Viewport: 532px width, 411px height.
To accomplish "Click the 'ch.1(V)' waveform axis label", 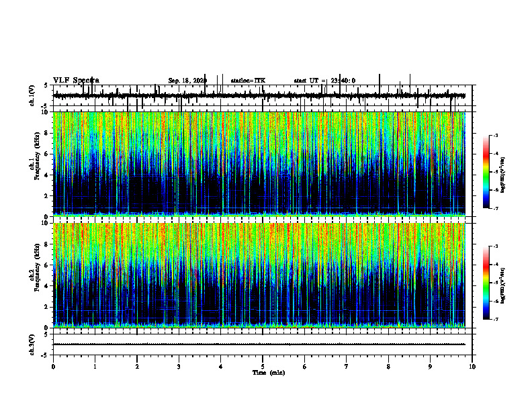I will coord(32,95).
